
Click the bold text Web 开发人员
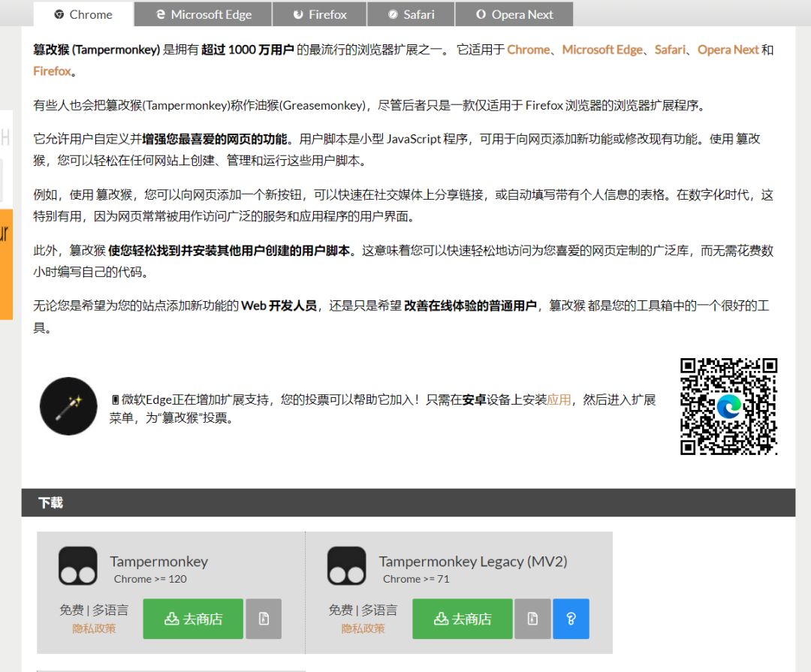coord(279,306)
